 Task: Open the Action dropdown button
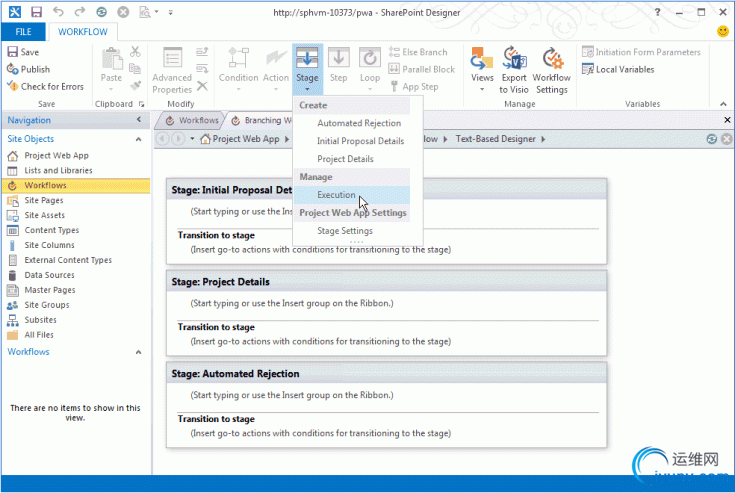[x=276, y=69]
